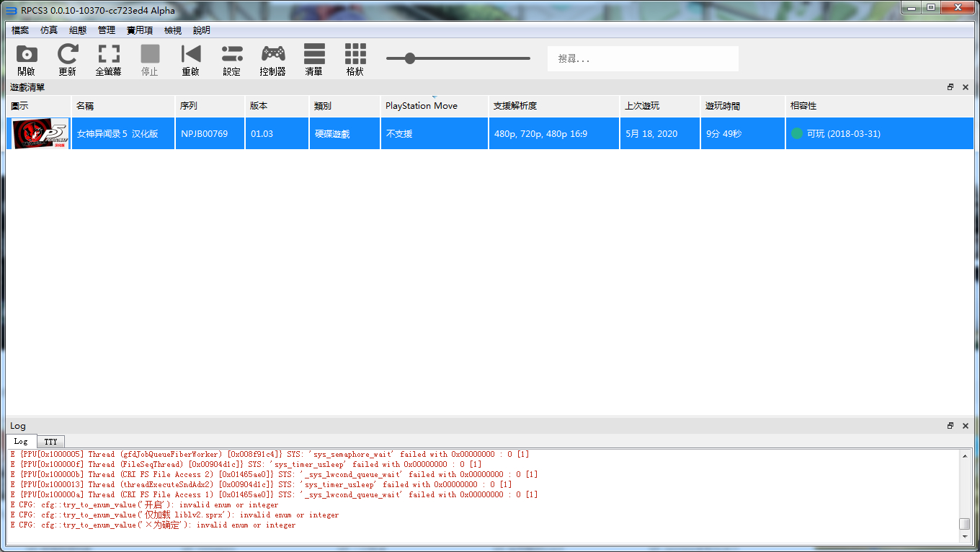The width and height of the screenshot is (980, 552).
Task: Sort by 遊玩時間 column header
Action: [743, 106]
